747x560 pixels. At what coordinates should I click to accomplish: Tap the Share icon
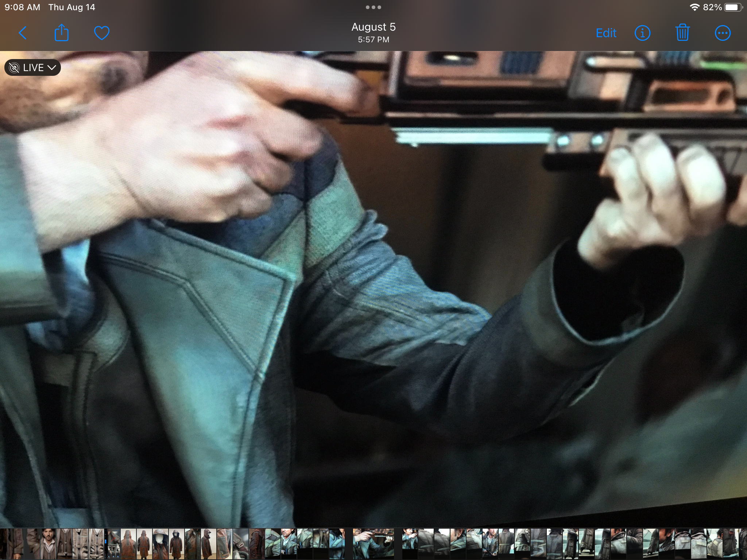tap(61, 33)
